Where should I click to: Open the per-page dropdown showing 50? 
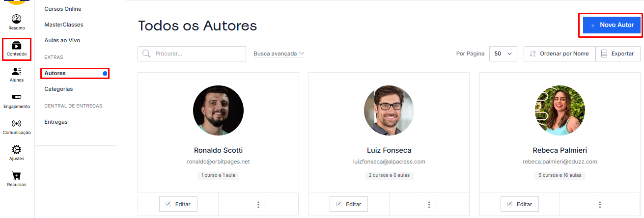503,54
